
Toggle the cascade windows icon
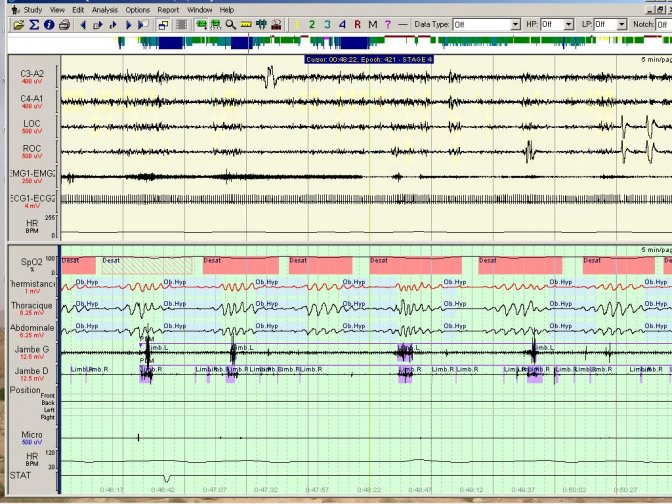pyautogui.click(x=163, y=25)
